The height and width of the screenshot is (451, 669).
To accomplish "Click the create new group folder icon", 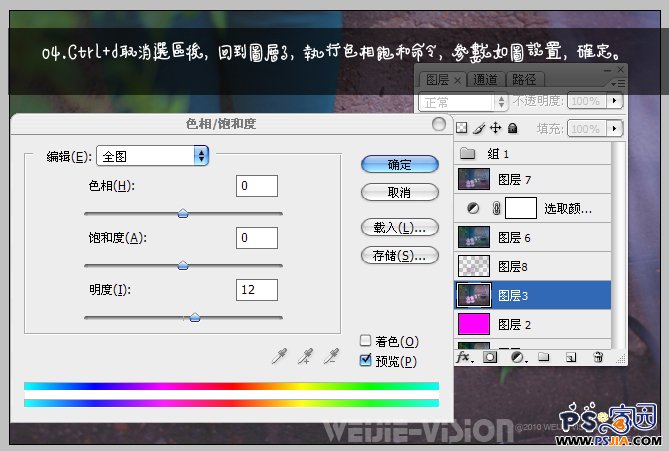I will [543, 356].
